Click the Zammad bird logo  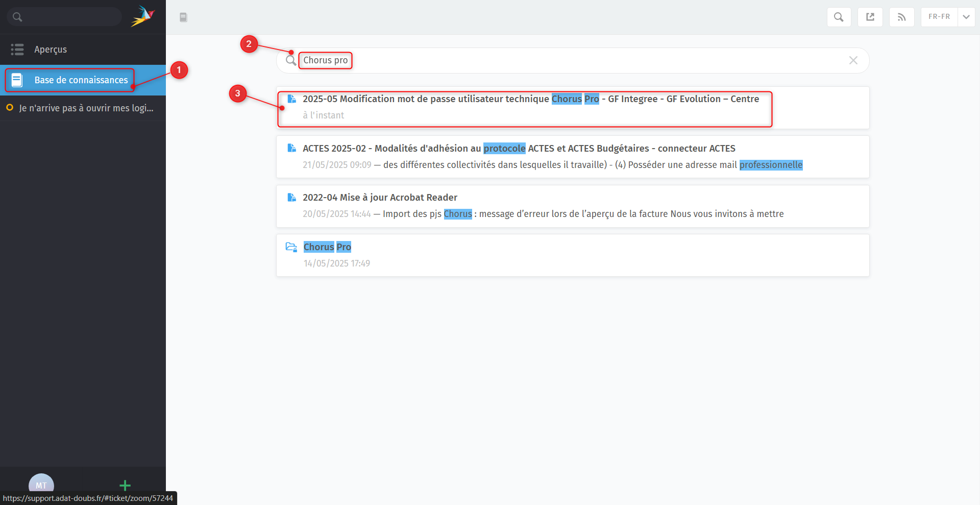(x=142, y=16)
